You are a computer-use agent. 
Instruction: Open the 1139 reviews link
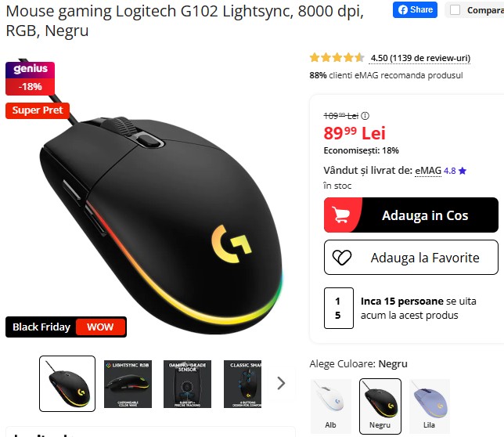pos(420,58)
